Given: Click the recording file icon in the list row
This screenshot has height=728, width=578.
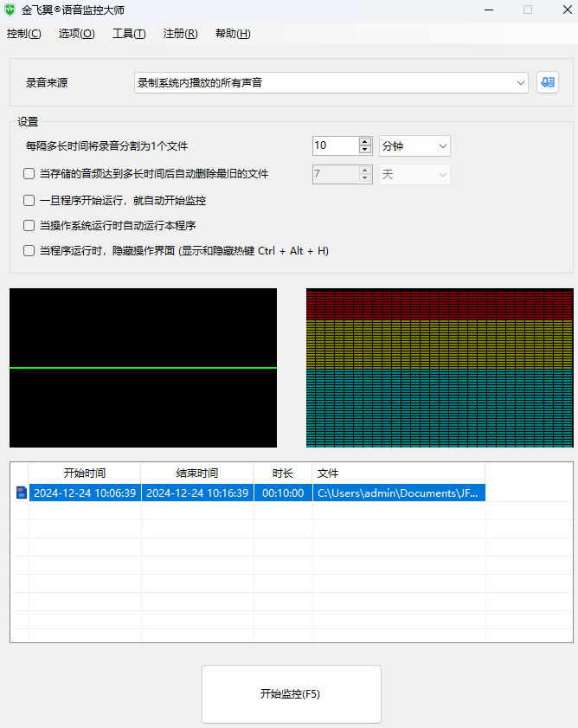Looking at the screenshot, I should 21,493.
